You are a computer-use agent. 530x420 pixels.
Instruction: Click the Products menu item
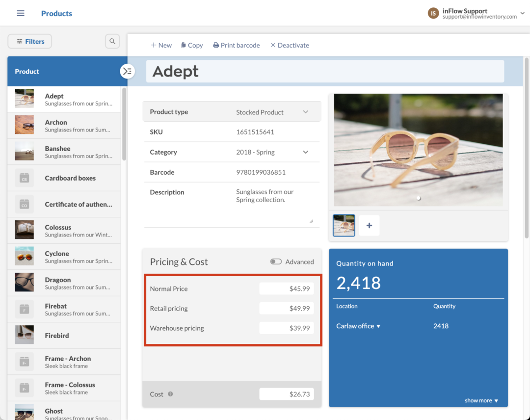pos(56,13)
